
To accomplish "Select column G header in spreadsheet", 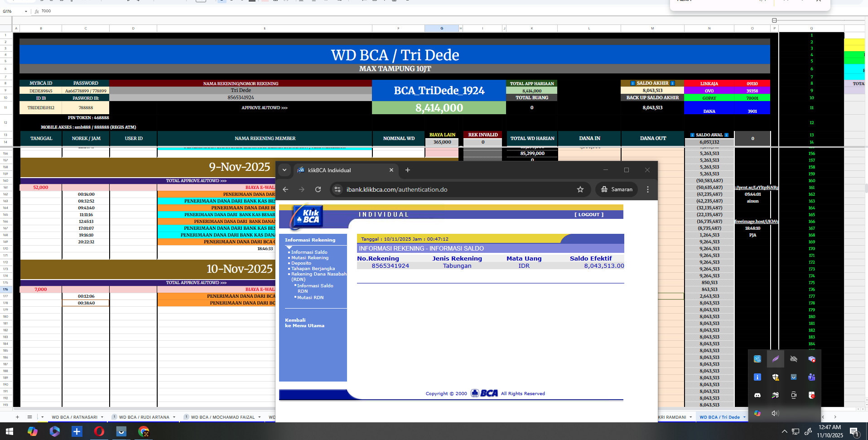I will tap(442, 29).
